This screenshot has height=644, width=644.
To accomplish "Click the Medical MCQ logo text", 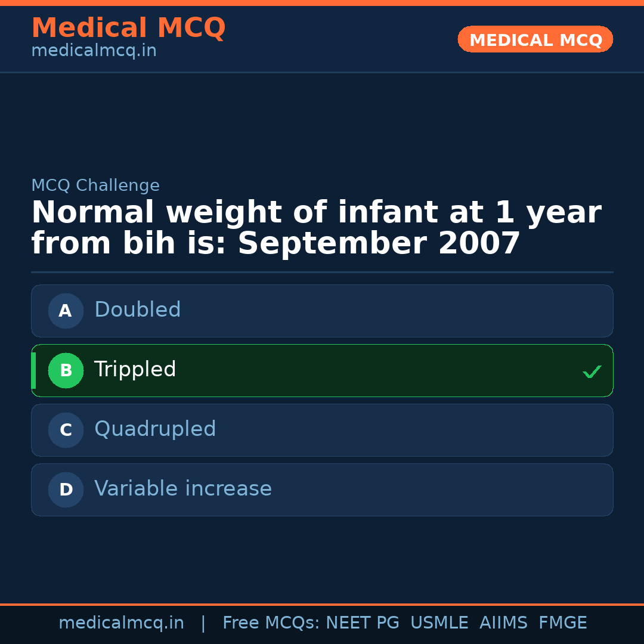I will 128,28.
